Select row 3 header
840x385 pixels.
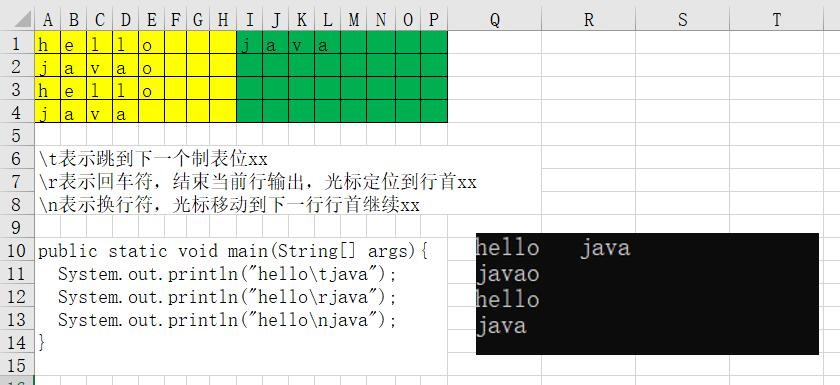pos(17,88)
